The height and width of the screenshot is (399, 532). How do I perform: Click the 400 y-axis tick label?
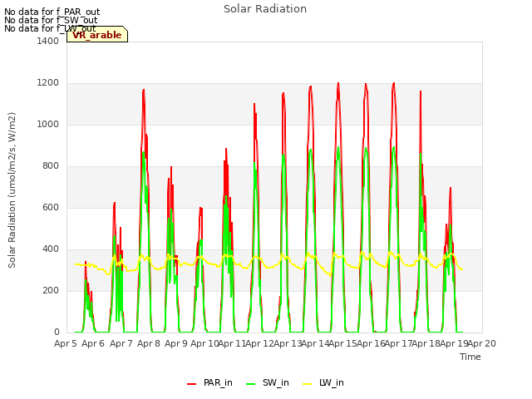[51, 249]
